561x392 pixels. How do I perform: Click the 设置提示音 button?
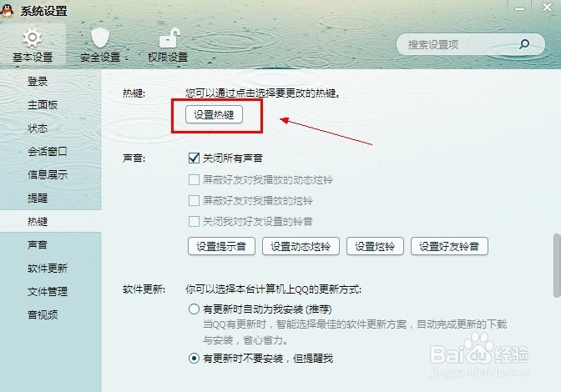[221, 246]
